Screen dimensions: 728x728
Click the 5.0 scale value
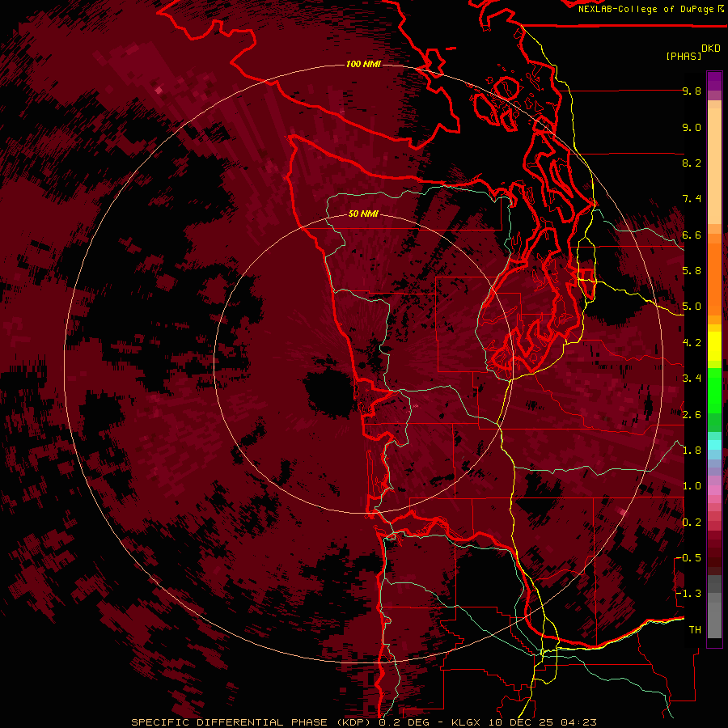tap(692, 307)
